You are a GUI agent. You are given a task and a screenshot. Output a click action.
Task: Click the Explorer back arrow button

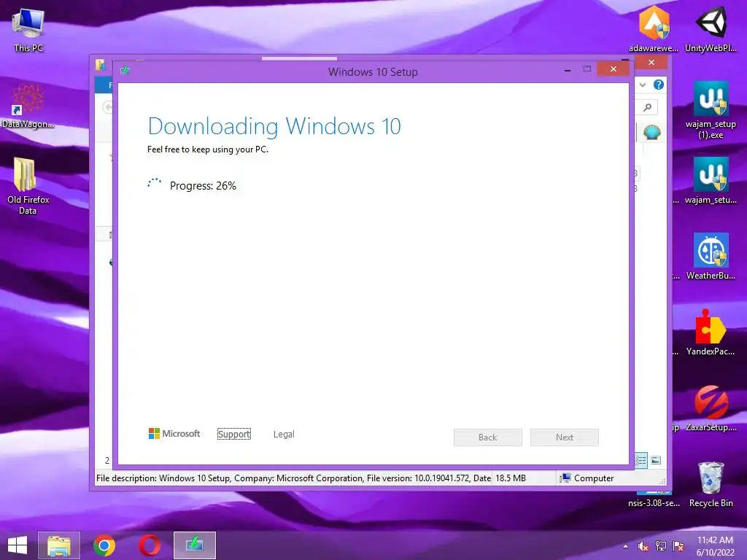tap(108, 107)
